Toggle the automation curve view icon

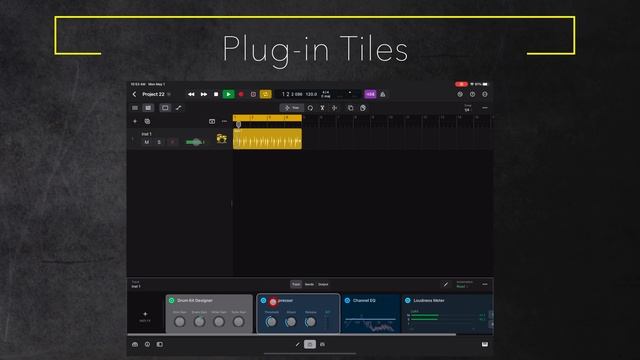[x=178, y=108]
